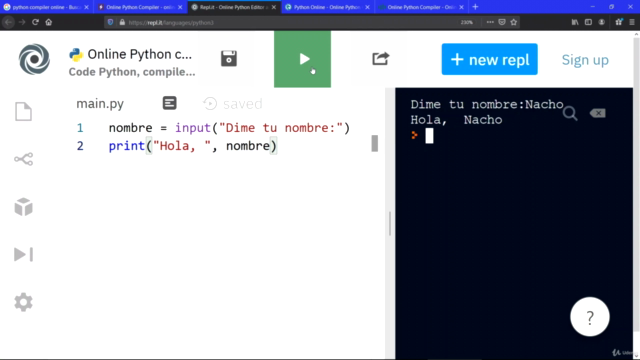
Task: Switch to the second 'Online Python Compiler' tab
Action: pos(140,7)
